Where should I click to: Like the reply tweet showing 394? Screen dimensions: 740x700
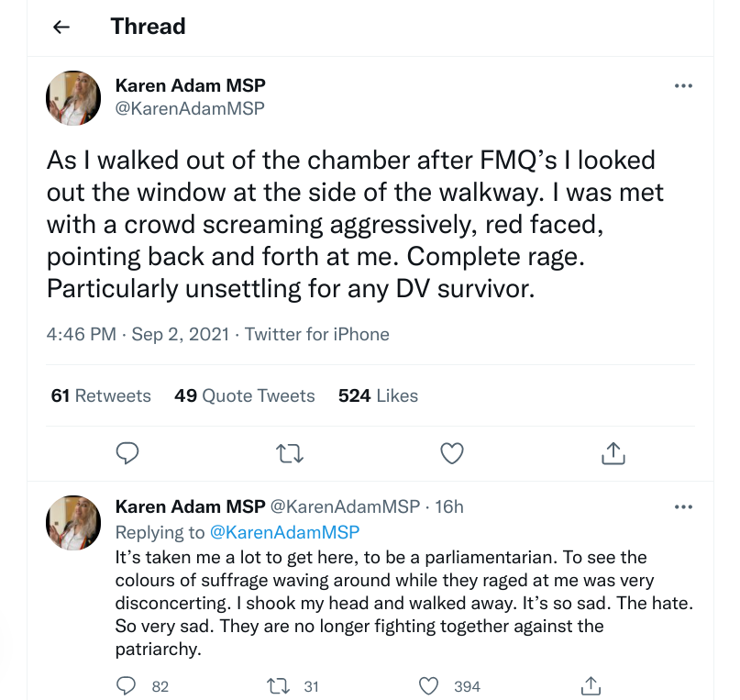coord(428,685)
